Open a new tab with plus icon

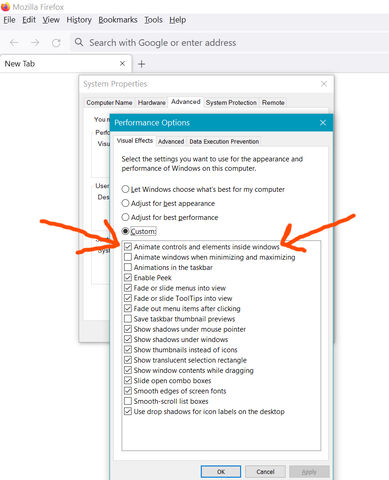141,64
